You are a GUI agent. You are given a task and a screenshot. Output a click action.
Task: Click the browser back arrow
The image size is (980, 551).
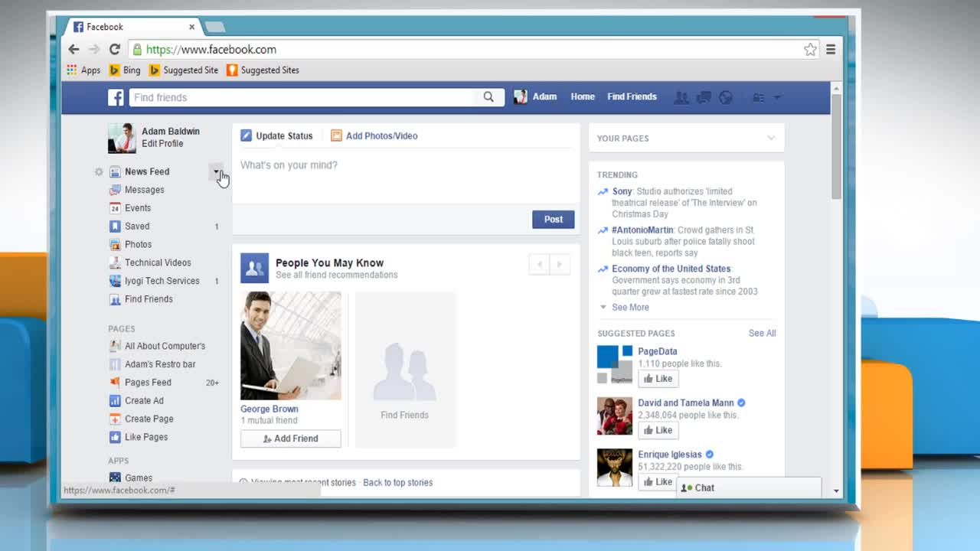(x=73, y=49)
